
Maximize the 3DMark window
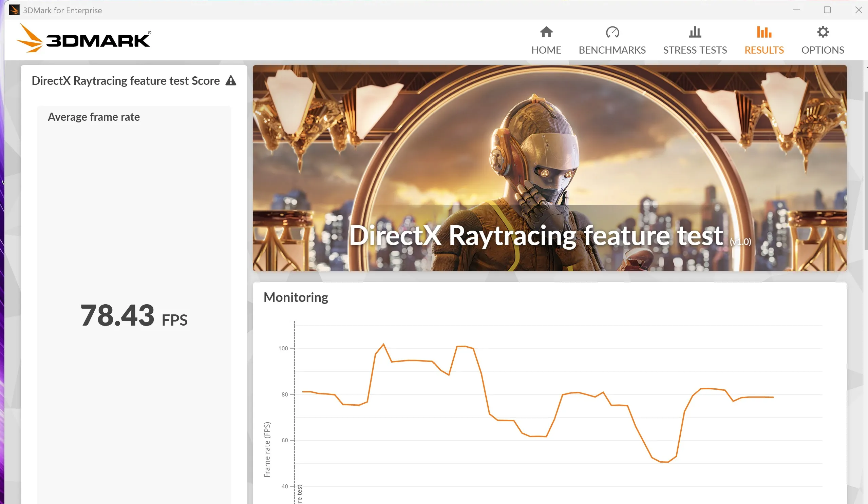(x=827, y=10)
